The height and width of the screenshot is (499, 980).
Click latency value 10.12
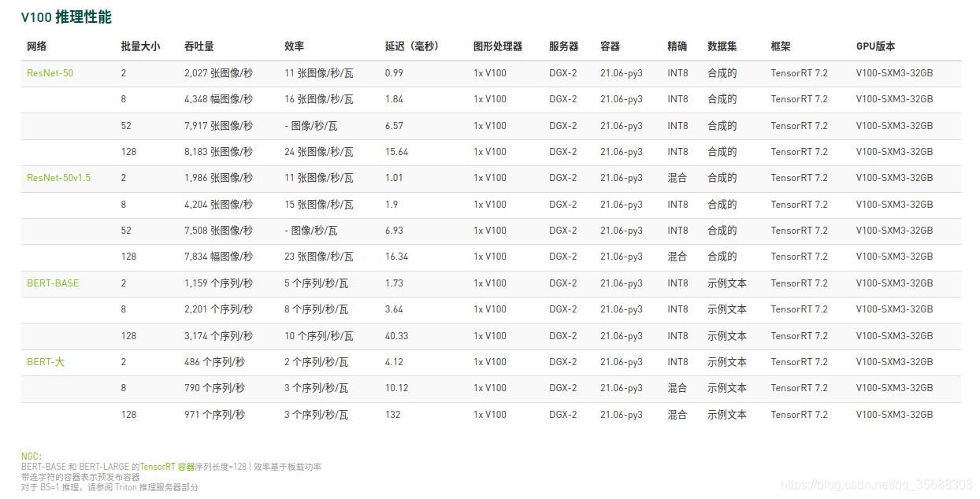point(397,388)
